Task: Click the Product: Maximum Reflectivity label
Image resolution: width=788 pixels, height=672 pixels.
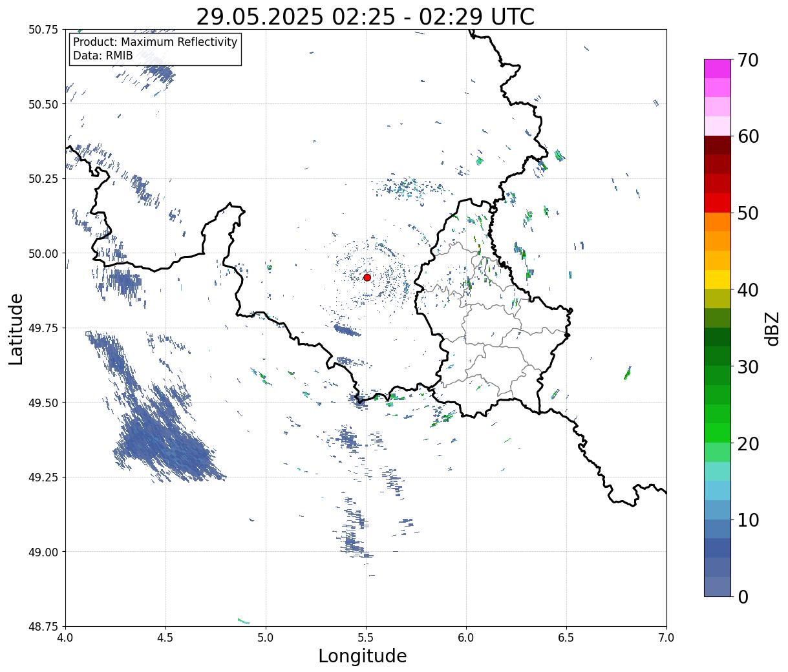Action: pos(155,42)
